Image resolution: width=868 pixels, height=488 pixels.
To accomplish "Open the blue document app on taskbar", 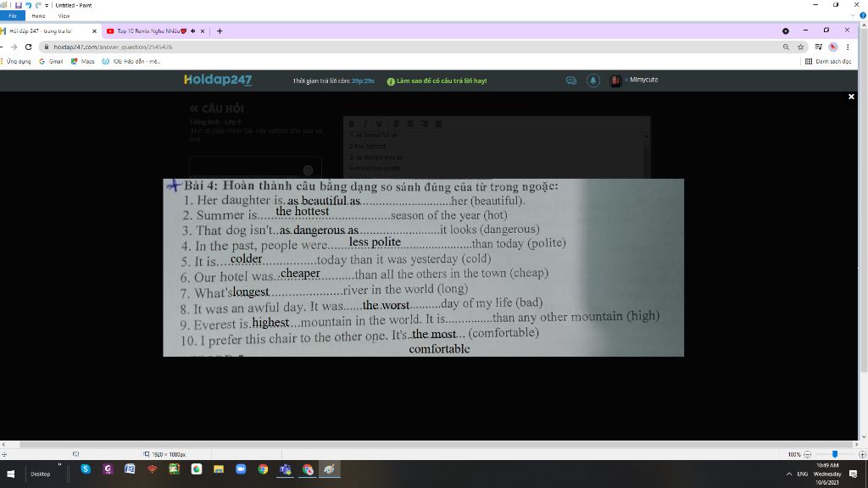I will pos(130,469).
